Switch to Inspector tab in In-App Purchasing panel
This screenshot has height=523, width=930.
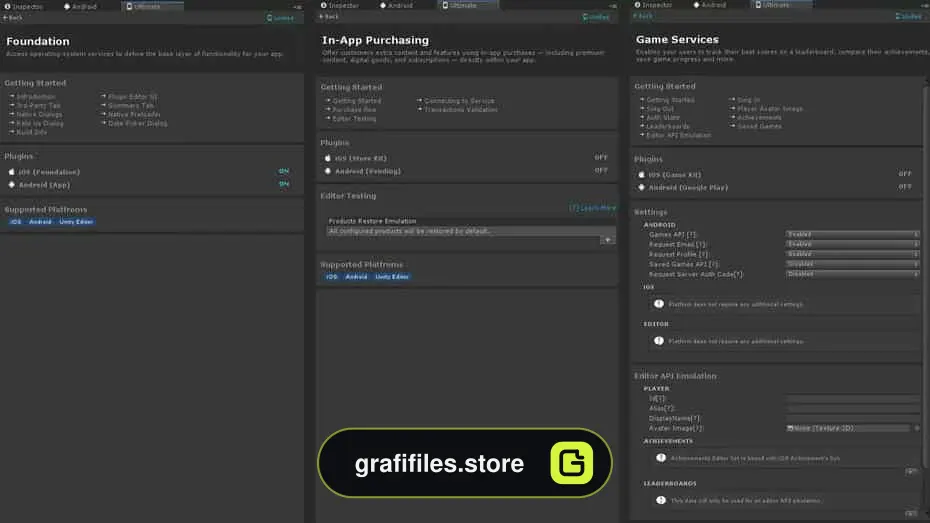tap(339, 5)
